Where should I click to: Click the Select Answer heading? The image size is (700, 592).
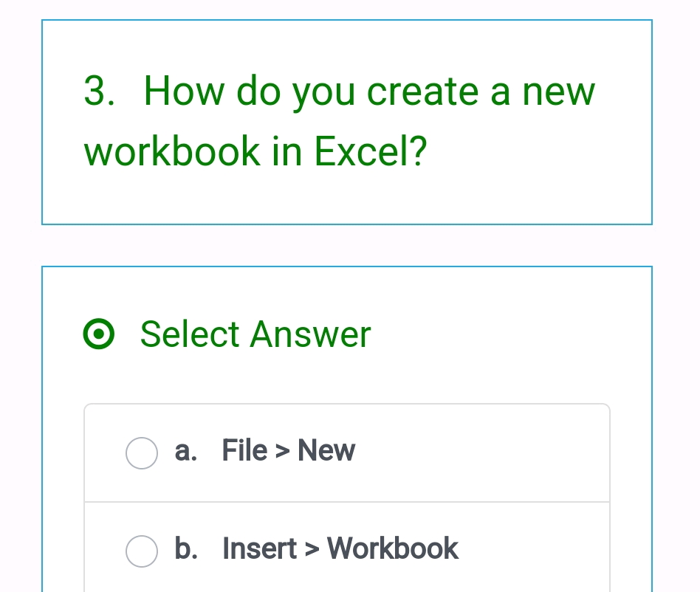click(x=255, y=334)
